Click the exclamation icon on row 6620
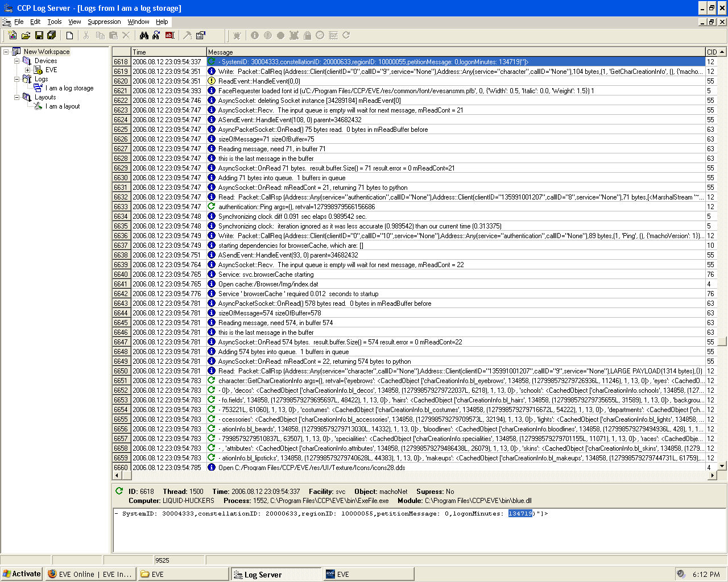Viewport: 728px width, 582px height. click(x=212, y=81)
